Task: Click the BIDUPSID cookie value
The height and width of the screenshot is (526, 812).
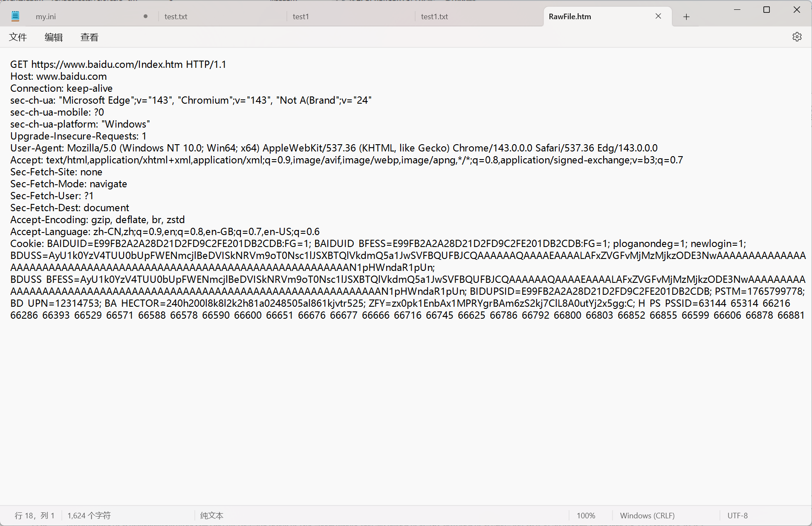Action: pos(590,291)
